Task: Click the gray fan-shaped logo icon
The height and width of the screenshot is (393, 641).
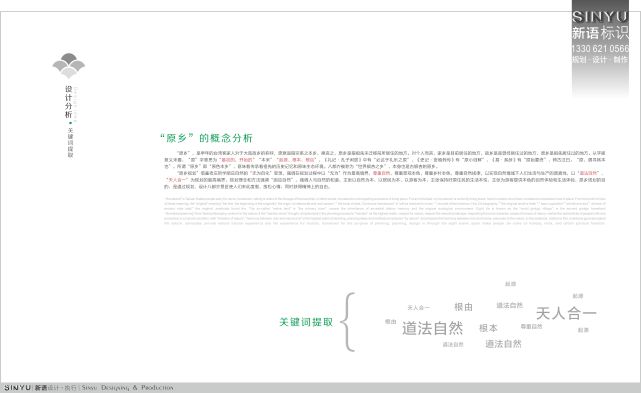Action: pyautogui.click(x=69, y=65)
